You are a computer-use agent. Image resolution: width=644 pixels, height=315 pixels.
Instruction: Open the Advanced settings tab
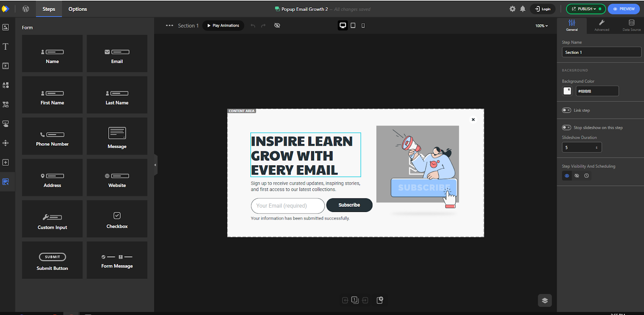(602, 25)
